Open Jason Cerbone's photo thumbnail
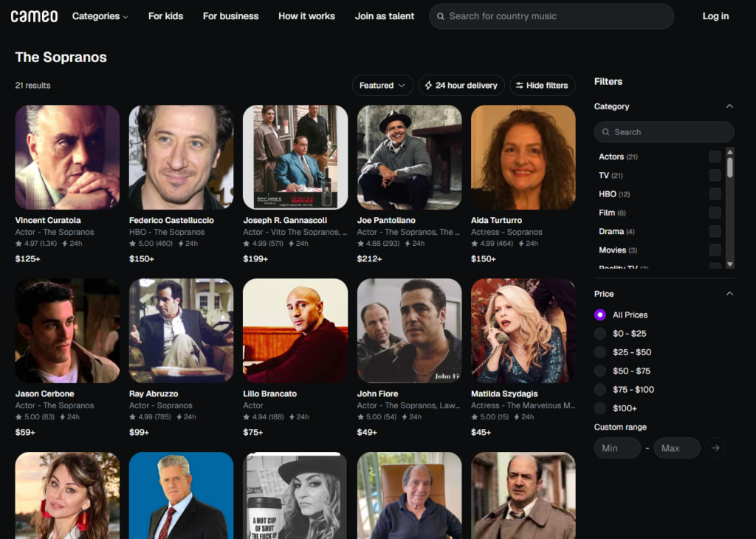Image resolution: width=756 pixels, height=539 pixels. (67, 331)
